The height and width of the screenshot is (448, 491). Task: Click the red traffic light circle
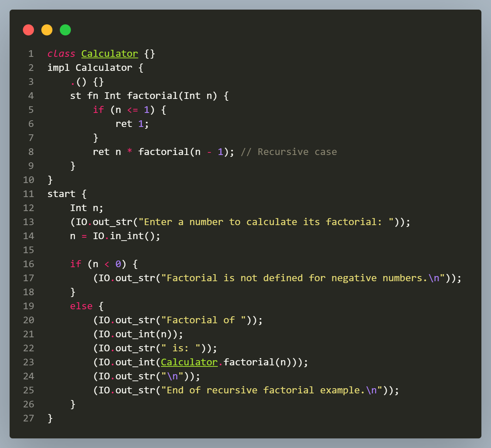[28, 30]
